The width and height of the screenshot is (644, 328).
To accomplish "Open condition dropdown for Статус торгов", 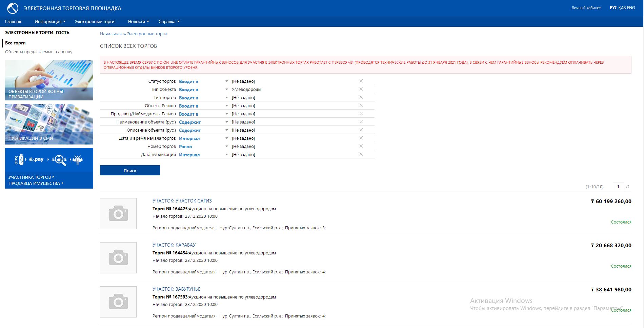I will tap(227, 81).
